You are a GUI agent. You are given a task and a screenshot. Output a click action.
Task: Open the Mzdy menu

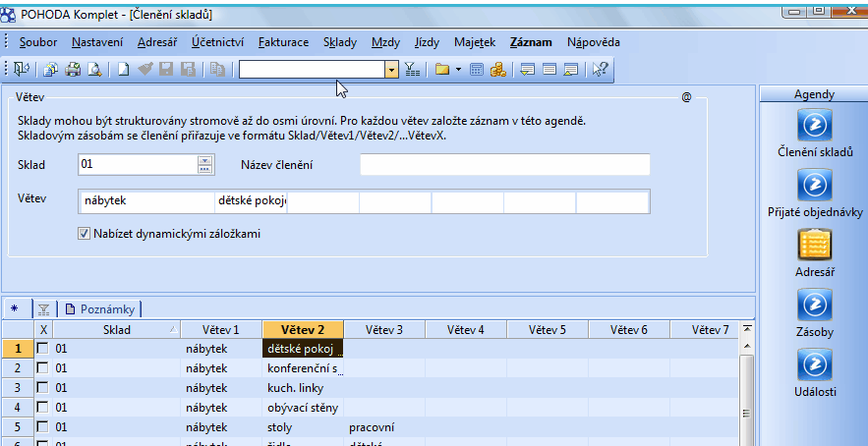pyautogui.click(x=385, y=42)
